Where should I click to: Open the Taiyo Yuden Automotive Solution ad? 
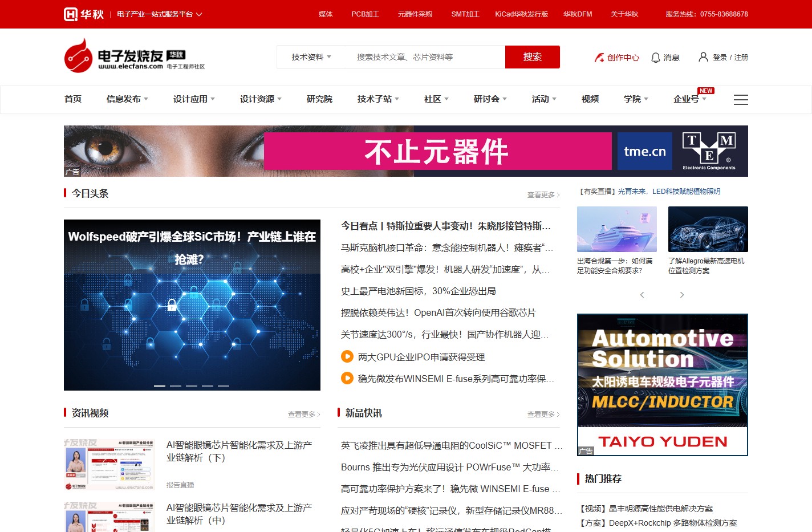(x=663, y=385)
